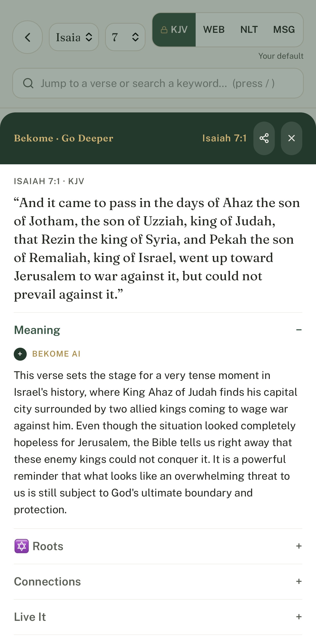Click the purple star Roots icon

(x=22, y=546)
